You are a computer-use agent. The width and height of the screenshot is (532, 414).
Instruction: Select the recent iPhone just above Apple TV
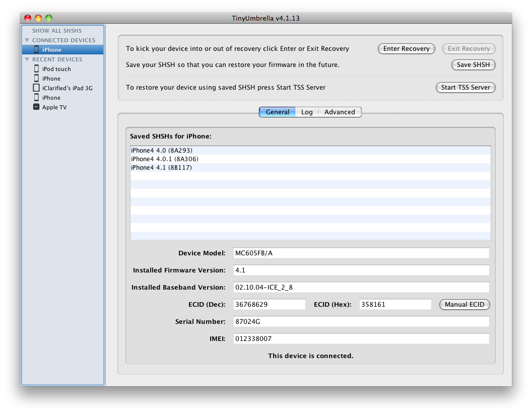coord(51,98)
